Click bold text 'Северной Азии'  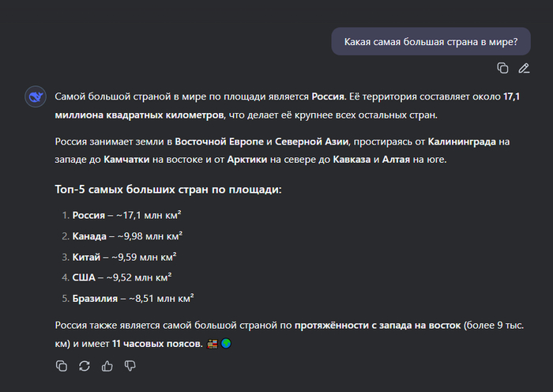311,141
